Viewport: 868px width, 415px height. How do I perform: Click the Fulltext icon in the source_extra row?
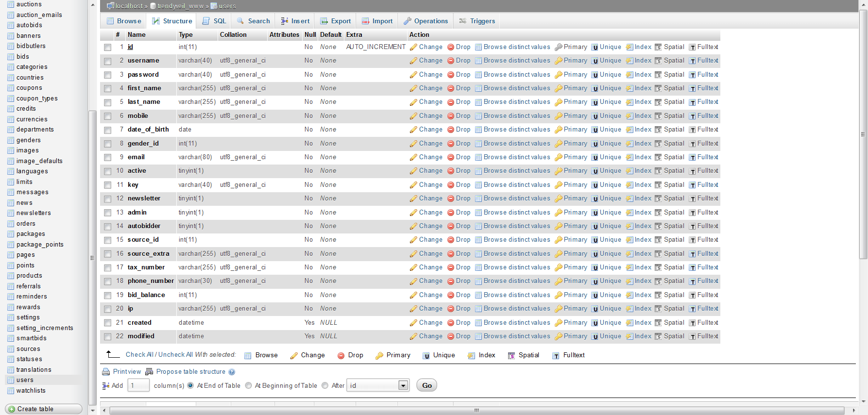pyautogui.click(x=692, y=254)
